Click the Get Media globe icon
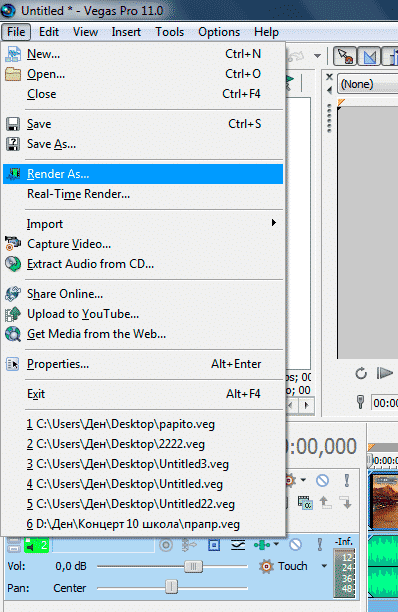Image resolution: width=398 pixels, height=612 pixels. pyautogui.click(x=13, y=334)
